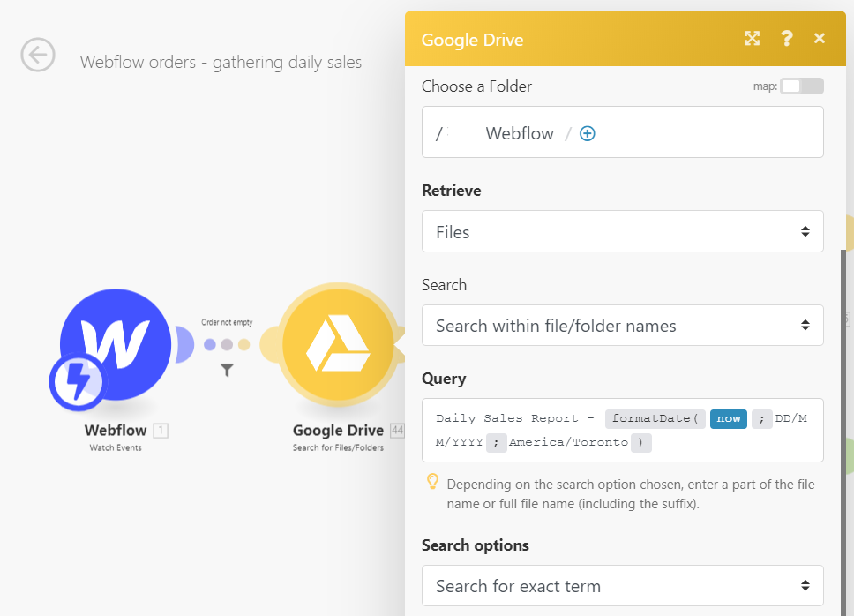Toggle the map switch for Choose a Folder

(x=802, y=86)
